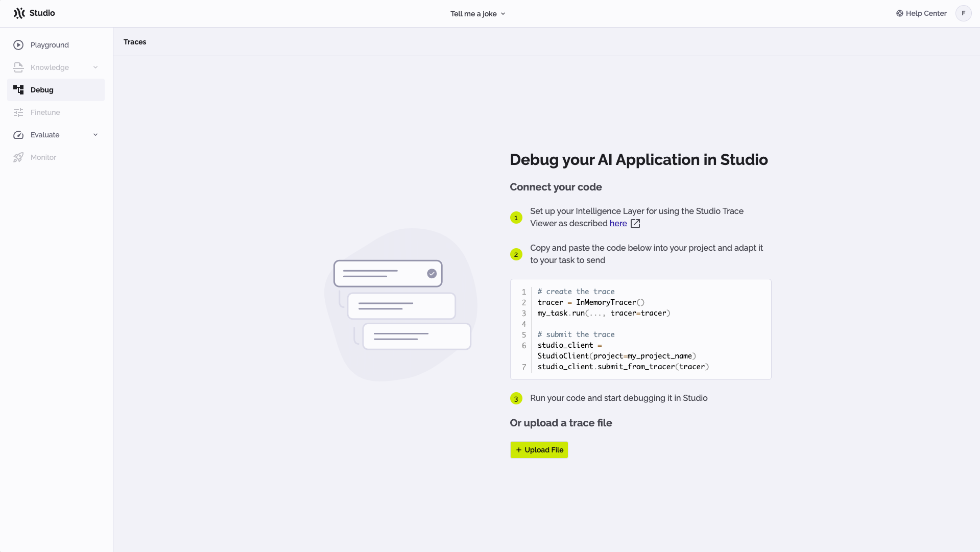
Task: Open docs via the external-link icon
Action: (x=635, y=224)
